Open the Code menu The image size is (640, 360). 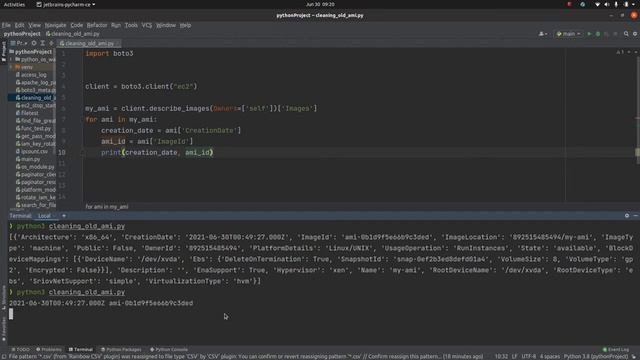tap(76, 25)
